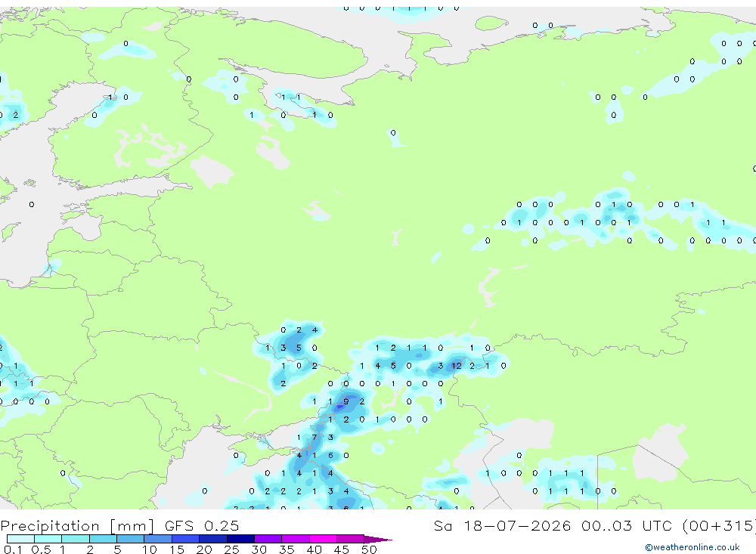
Task: Pick the 35–40 mm purple legend swatch
Action: 296,539
